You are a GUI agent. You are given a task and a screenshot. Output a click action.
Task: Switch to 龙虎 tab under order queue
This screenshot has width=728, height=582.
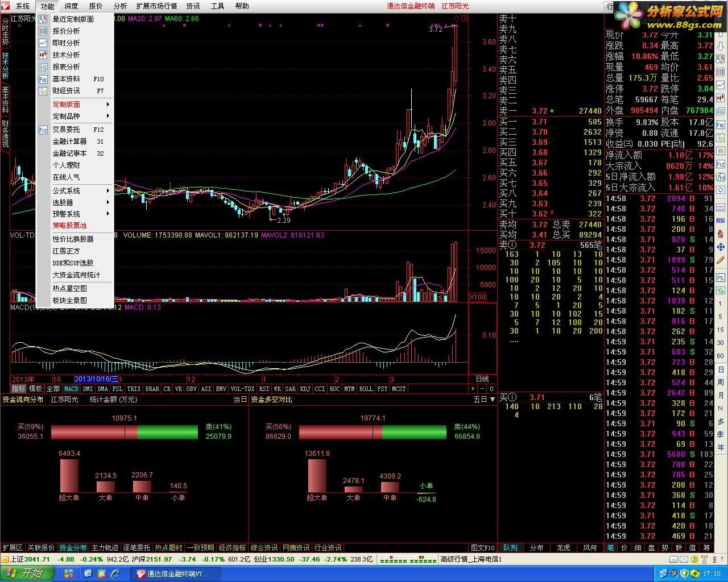[x=563, y=548]
